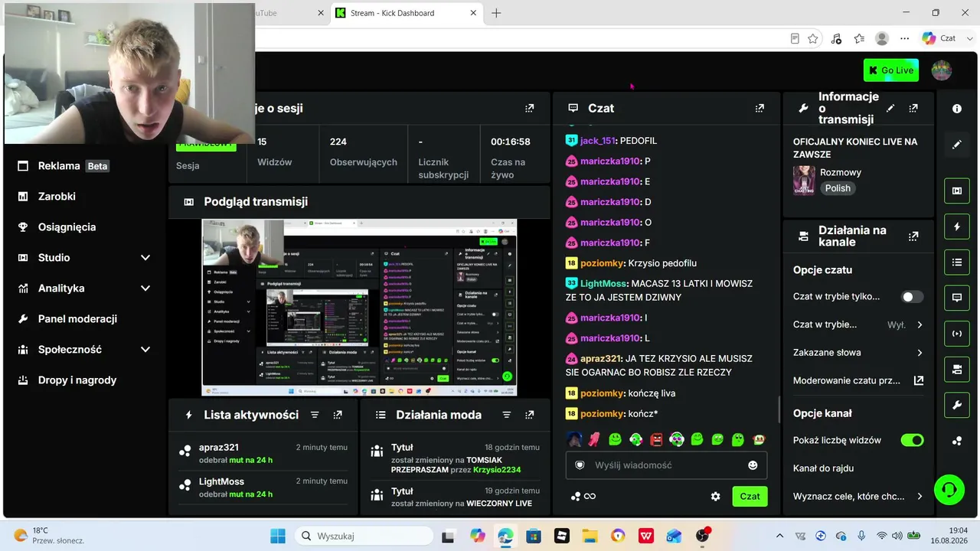Click apraz321 entry in Lista aktywności
Image resolution: width=980 pixels, height=551 pixels.
pos(263,453)
